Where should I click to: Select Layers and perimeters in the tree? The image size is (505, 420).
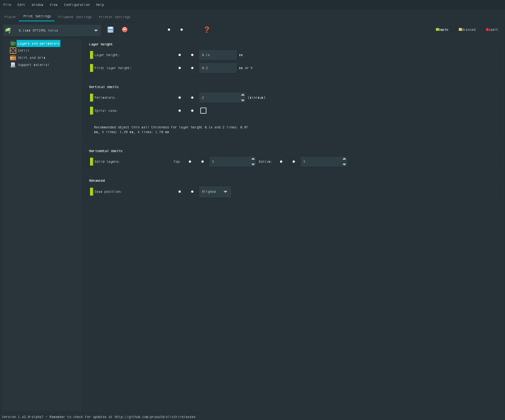pyautogui.click(x=38, y=43)
